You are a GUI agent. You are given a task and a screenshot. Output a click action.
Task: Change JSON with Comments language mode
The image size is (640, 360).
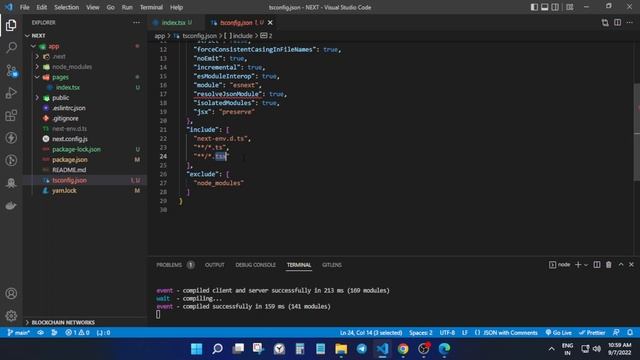point(506,333)
